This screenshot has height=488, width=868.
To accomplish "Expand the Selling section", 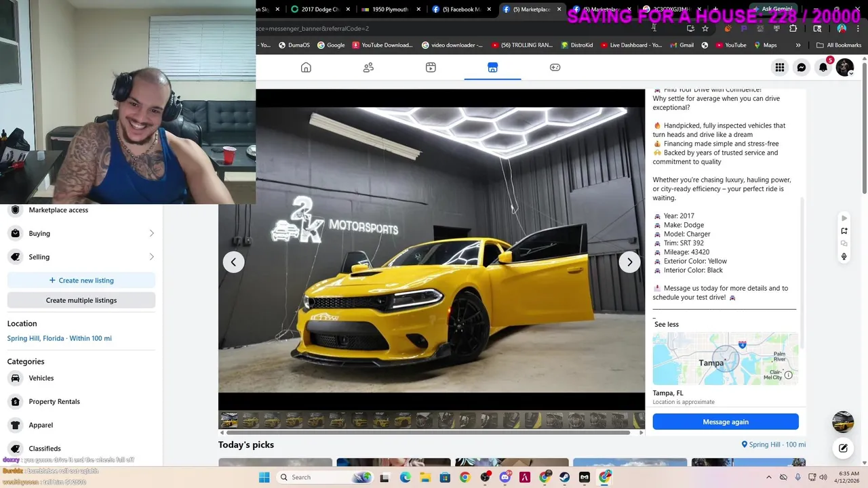I will [x=81, y=257].
